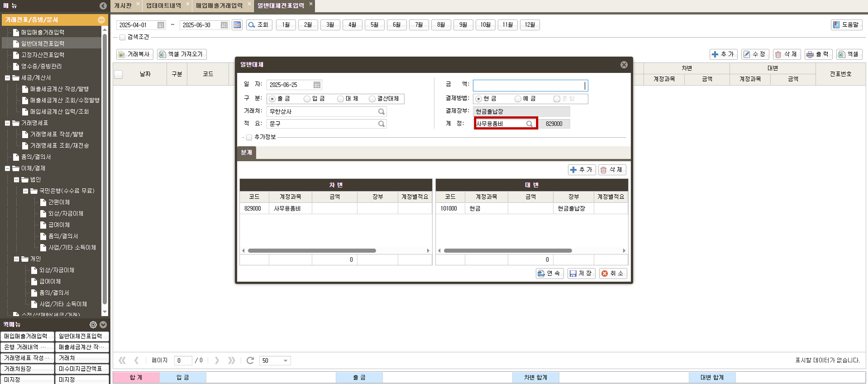Click the 추가 button in the main toolbar
868x384 pixels.
coord(723,54)
